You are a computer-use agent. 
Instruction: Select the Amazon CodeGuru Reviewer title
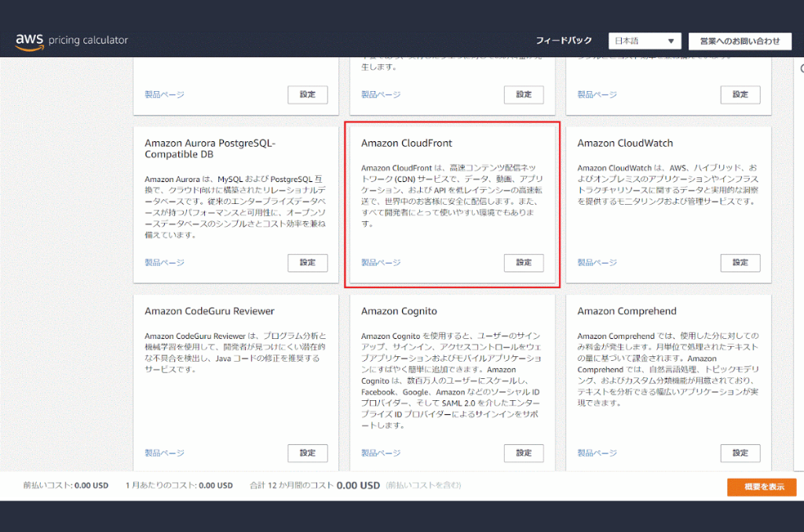pyautogui.click(x=209, y=311)
